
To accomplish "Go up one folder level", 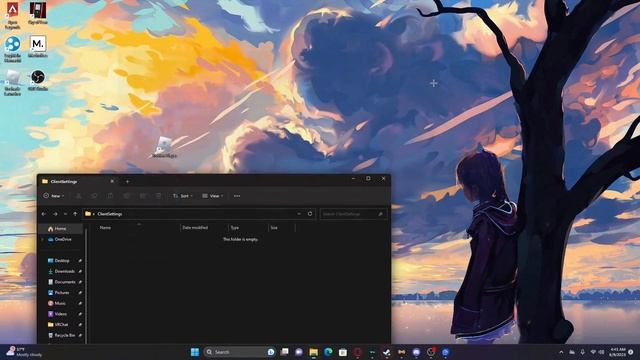I will pyautogui.click(x=75, y=214).
